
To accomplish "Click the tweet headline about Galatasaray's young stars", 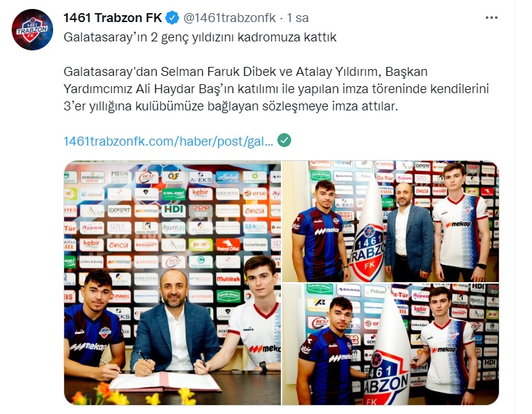I will click(200, 37).
